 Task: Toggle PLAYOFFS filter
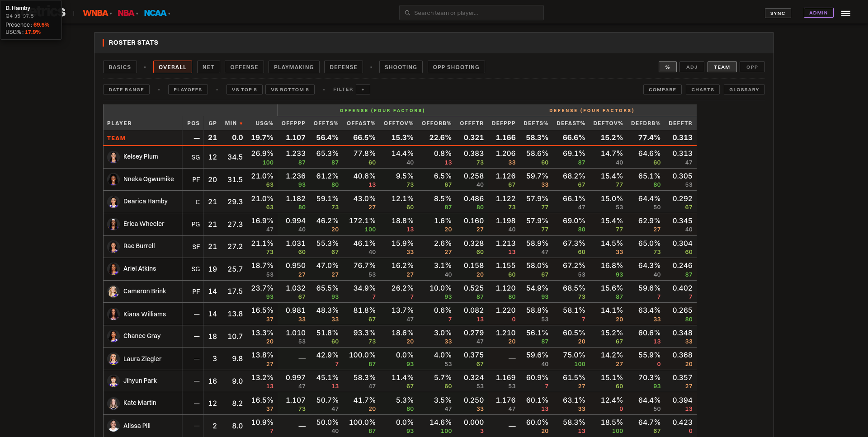click(x=188, y=89)
